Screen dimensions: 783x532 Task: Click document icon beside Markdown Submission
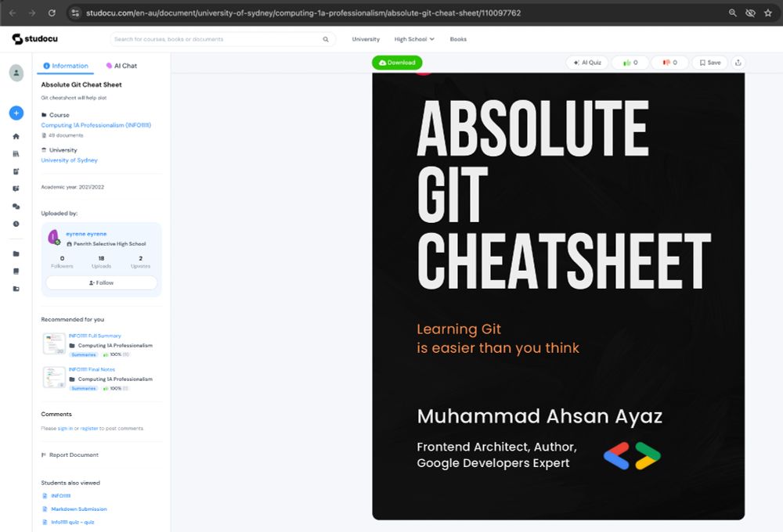(45, 509)
